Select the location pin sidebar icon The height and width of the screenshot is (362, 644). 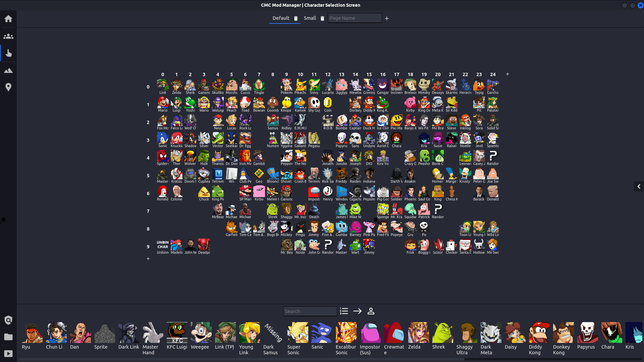coord(8,87)
